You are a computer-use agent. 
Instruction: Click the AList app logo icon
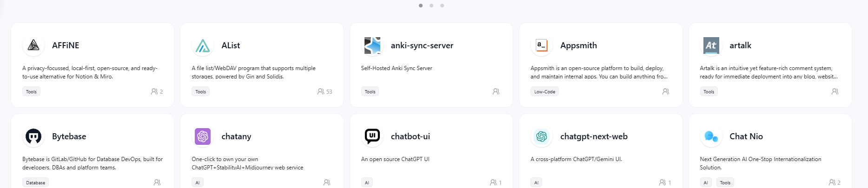pos(203,45)
